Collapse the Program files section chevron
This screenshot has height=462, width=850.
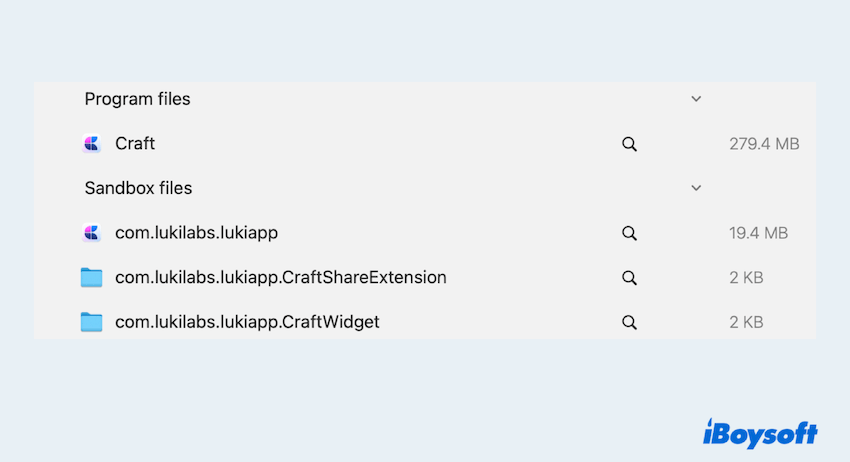(x=697, y=99)
